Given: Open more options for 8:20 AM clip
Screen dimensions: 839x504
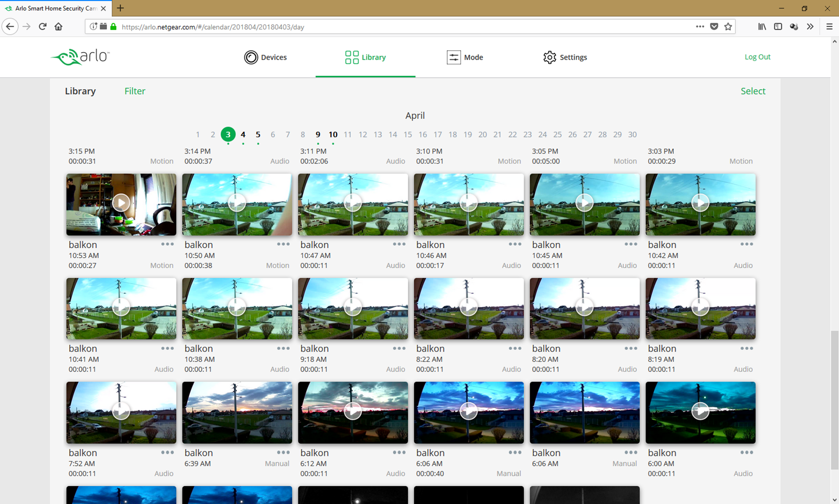Looking at the screenshot, I should pyautogui.click(x=631, y=348).
